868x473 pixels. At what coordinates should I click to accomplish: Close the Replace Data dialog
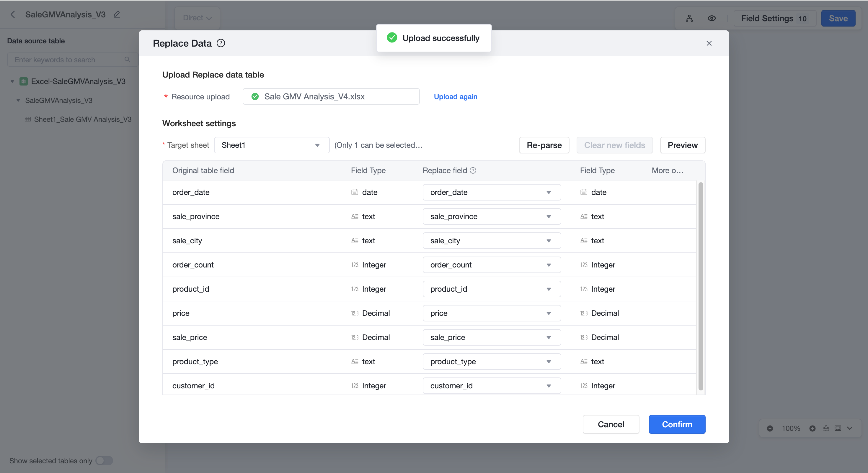click(709, 43)
